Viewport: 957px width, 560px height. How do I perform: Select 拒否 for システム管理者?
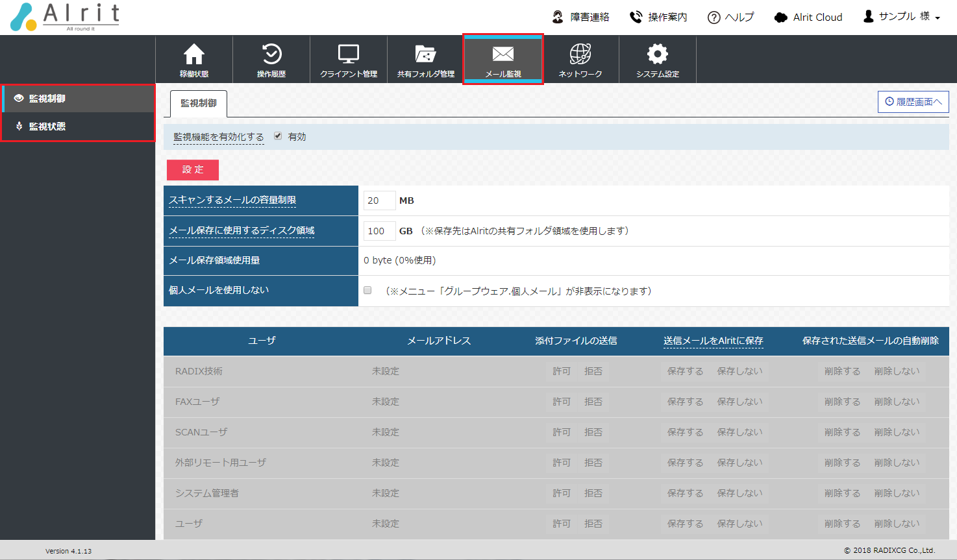tap(593, 493)
